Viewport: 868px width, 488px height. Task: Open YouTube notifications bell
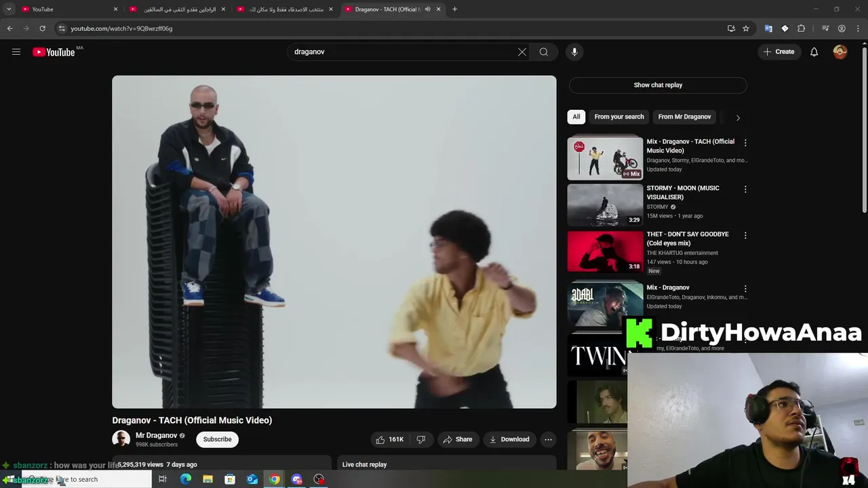point(814,52)
